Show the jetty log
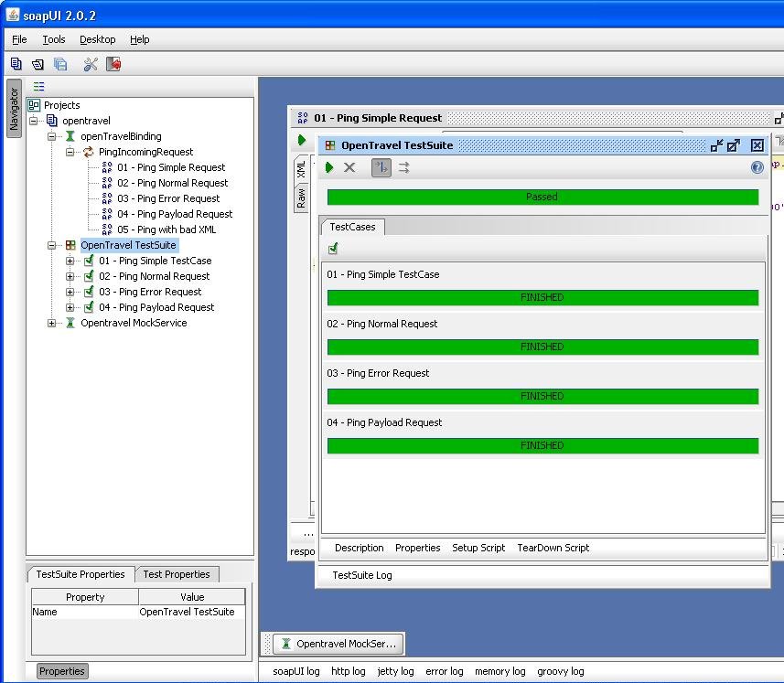The height and width of the screenshot is (683, 784). click(x=395, y=671)
